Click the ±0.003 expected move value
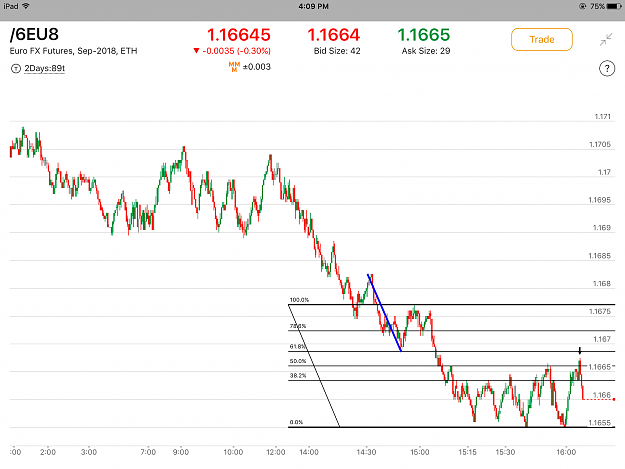 pyautogui.click(x=257, y=67)
